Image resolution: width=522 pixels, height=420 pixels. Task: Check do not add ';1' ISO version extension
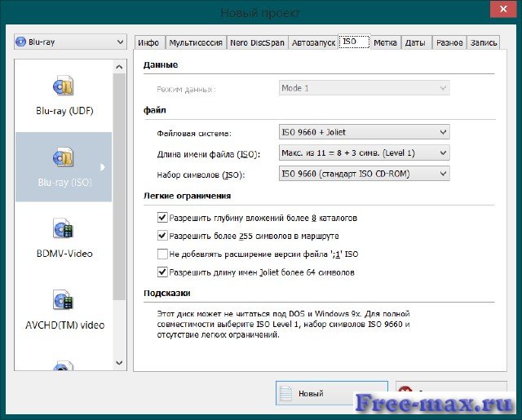coord(162,254)
